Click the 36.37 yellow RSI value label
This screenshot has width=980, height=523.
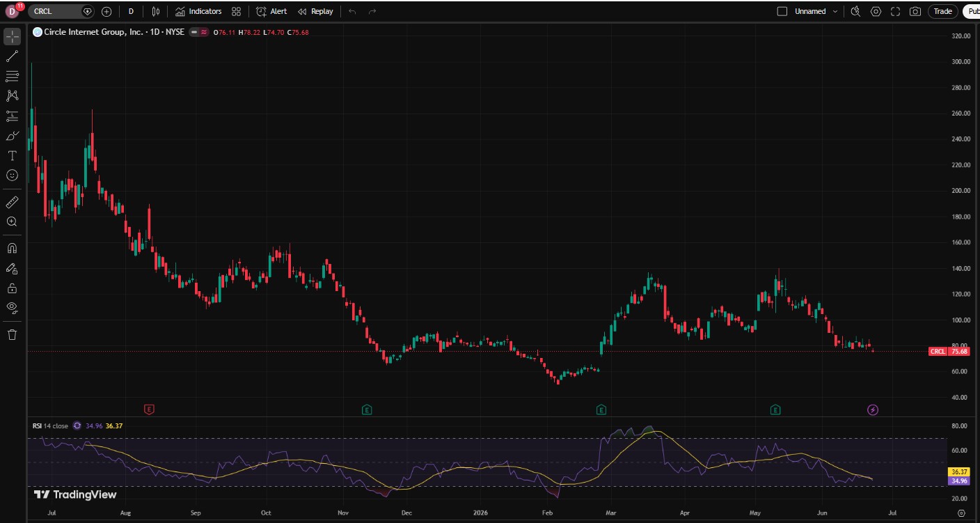point(960,471)
